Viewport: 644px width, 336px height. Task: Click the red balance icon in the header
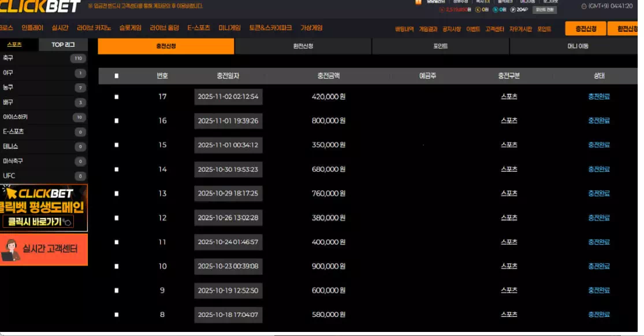click(442, 10)
